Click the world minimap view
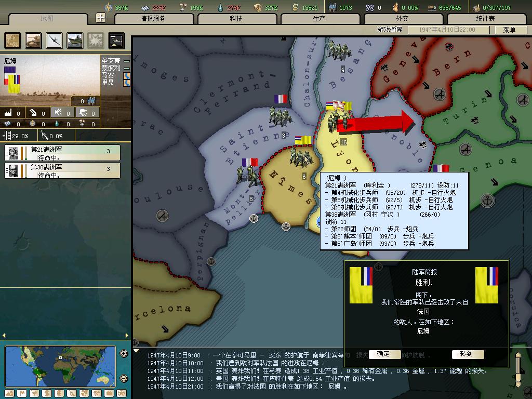This screenshot has width=532, height=399. click(60, 366)
